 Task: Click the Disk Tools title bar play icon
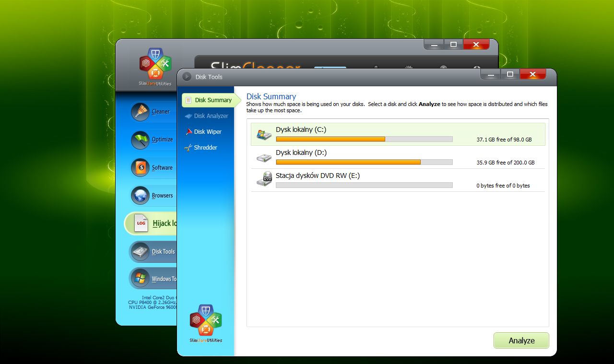pyautogui.click(x=187, y=77)
